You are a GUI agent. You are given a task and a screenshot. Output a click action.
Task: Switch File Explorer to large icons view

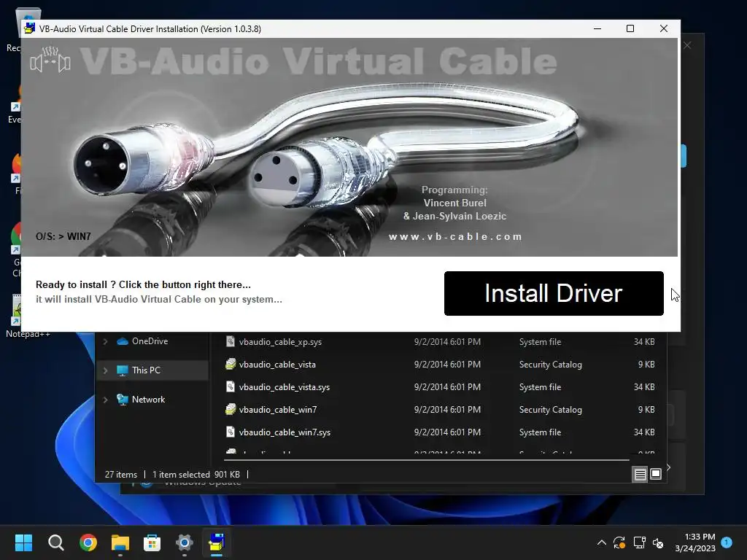tap(656, 474)
